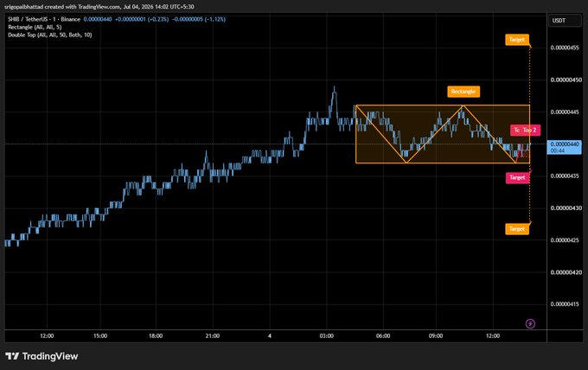Click the 03:00 time axis label
This screenshot has width=588, height=370.
[x=327, y=336]
